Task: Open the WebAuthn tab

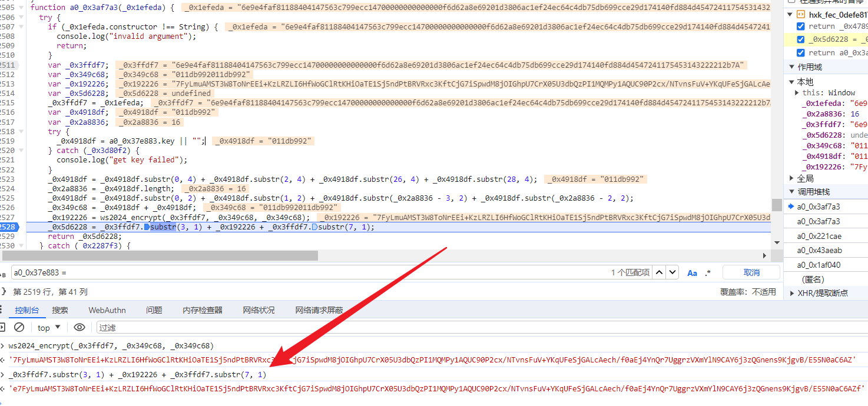Action: (x=107, y=310)
